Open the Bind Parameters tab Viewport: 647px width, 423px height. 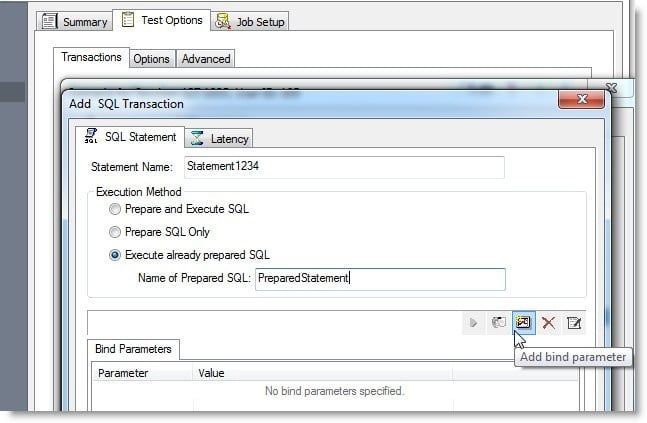point(133,349)
